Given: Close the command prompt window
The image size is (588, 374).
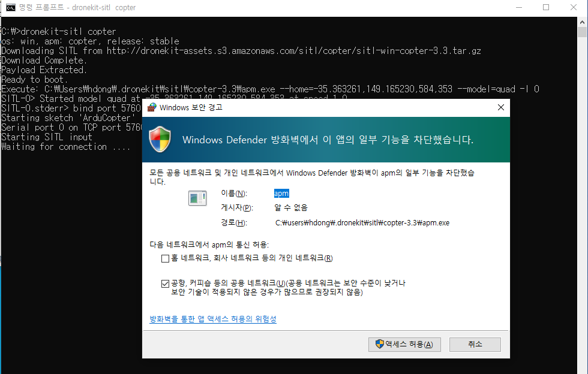Looking at the screenshot, I should click(574, 8).
